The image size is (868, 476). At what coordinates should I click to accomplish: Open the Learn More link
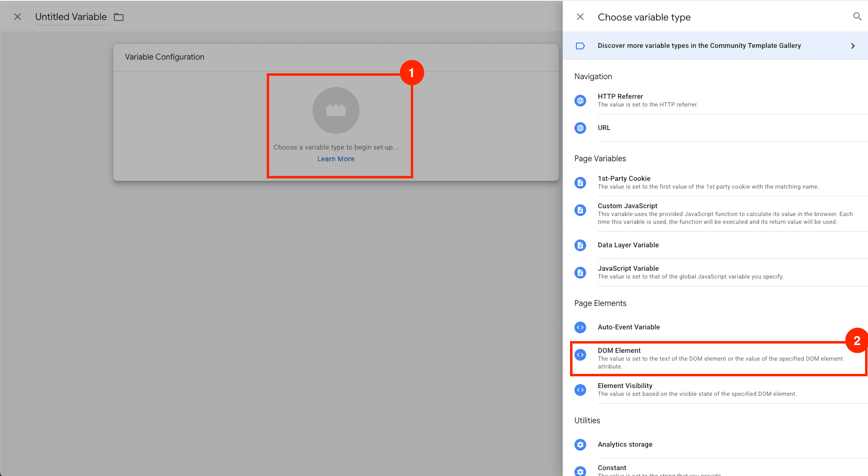pyautogui.click(x=336, y=159)
